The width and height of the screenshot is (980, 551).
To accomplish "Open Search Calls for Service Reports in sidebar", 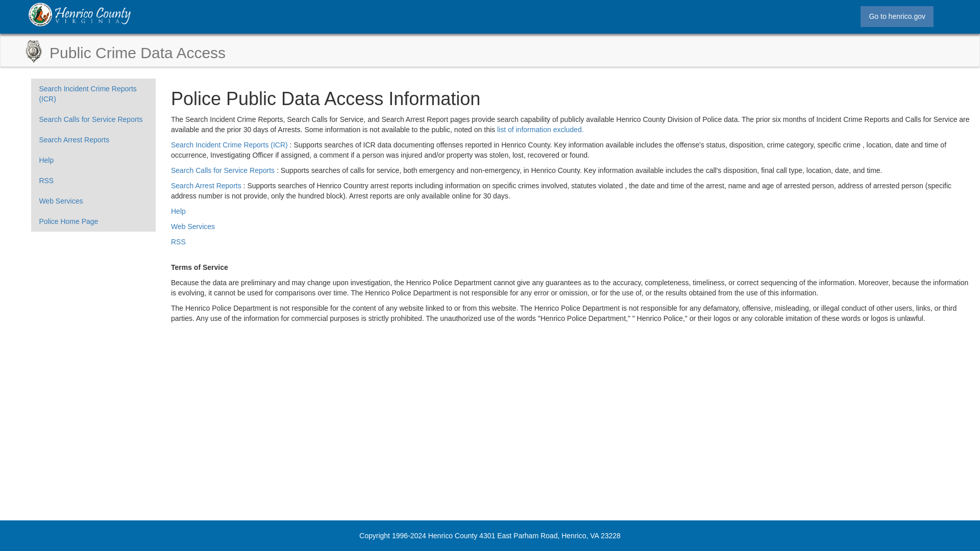I will pos(93,119).
